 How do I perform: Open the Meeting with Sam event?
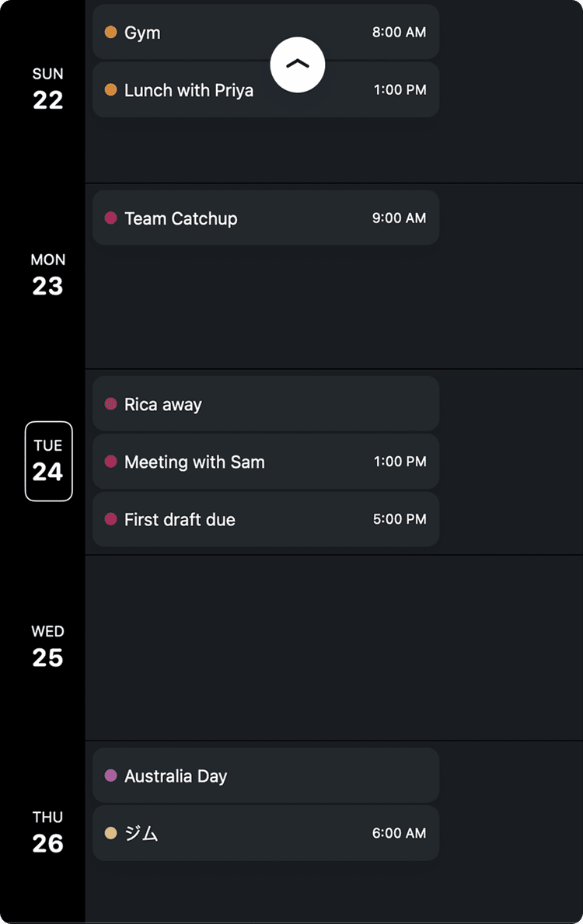click(x=265, y=462)
